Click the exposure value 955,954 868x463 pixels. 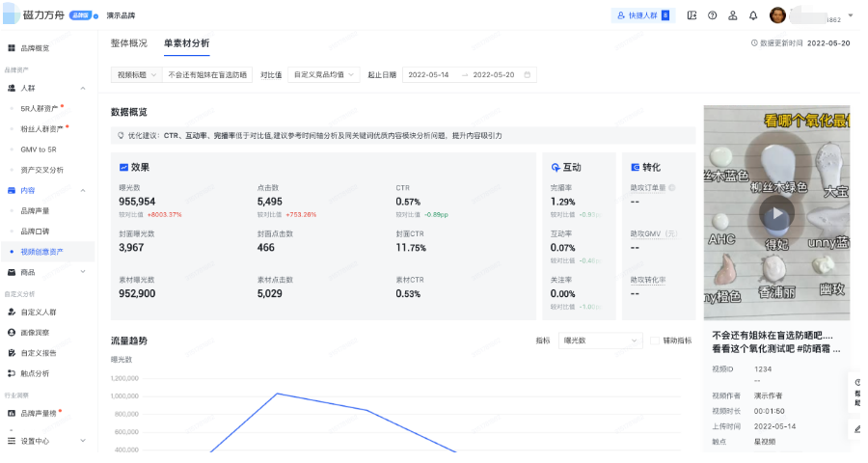pos(137,202)
